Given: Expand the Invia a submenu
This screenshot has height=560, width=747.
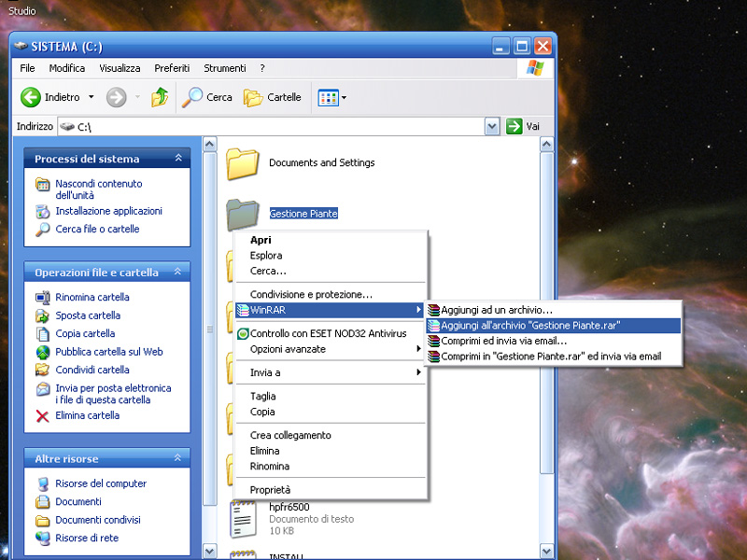Looking at the screenshot, I should point(418,372).
